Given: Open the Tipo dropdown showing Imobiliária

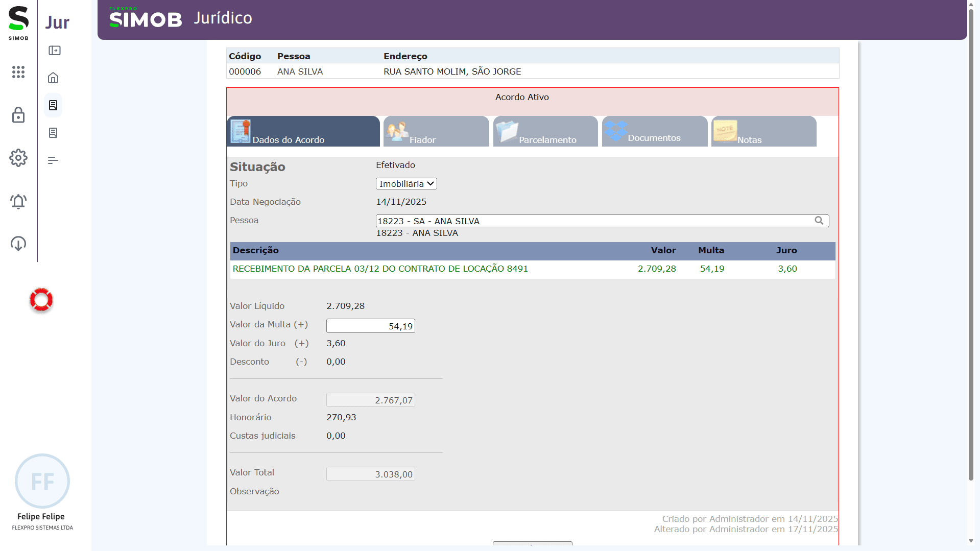Looking at the screenshot, I should [406, 184].
